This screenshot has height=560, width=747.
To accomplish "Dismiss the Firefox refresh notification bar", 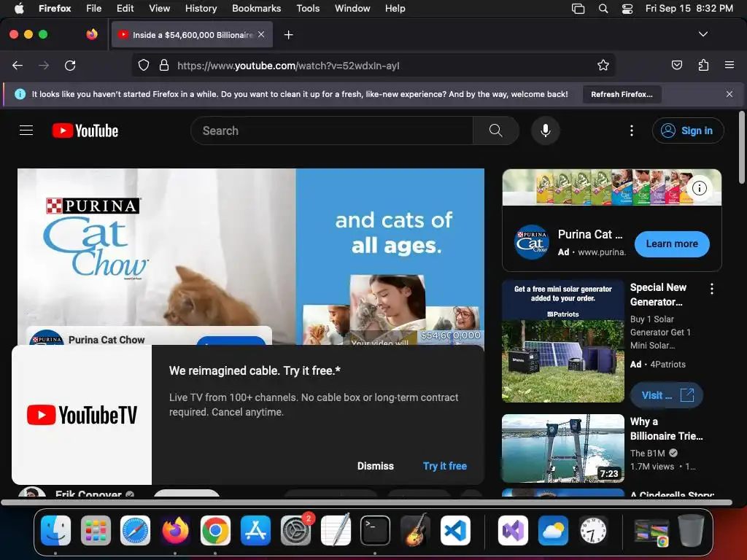I will [729, 94].
